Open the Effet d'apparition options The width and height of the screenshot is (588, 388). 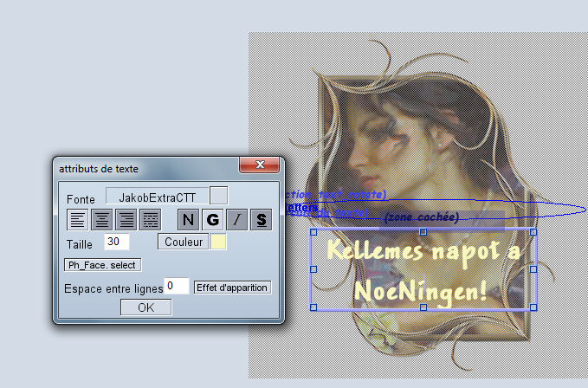point(232,287)
